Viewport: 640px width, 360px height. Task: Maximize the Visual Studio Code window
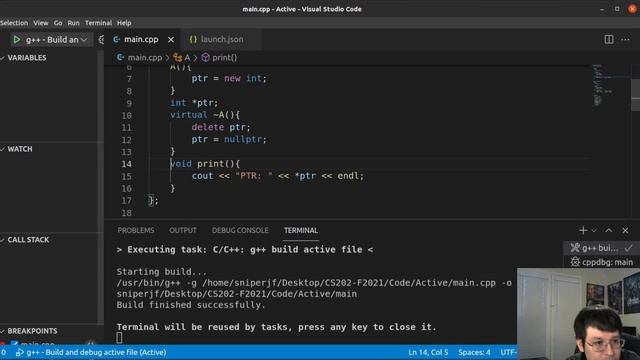(617, 9)
